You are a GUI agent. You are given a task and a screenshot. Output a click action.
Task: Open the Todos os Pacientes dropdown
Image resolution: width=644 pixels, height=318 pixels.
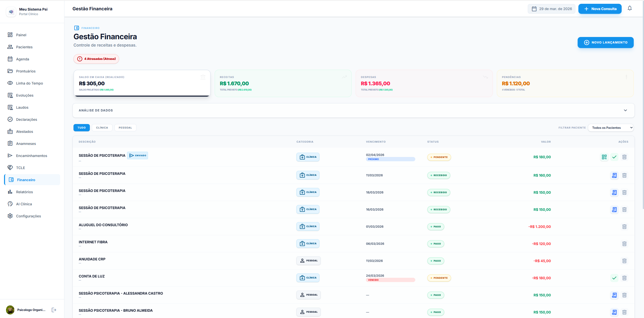coord(611,128)
